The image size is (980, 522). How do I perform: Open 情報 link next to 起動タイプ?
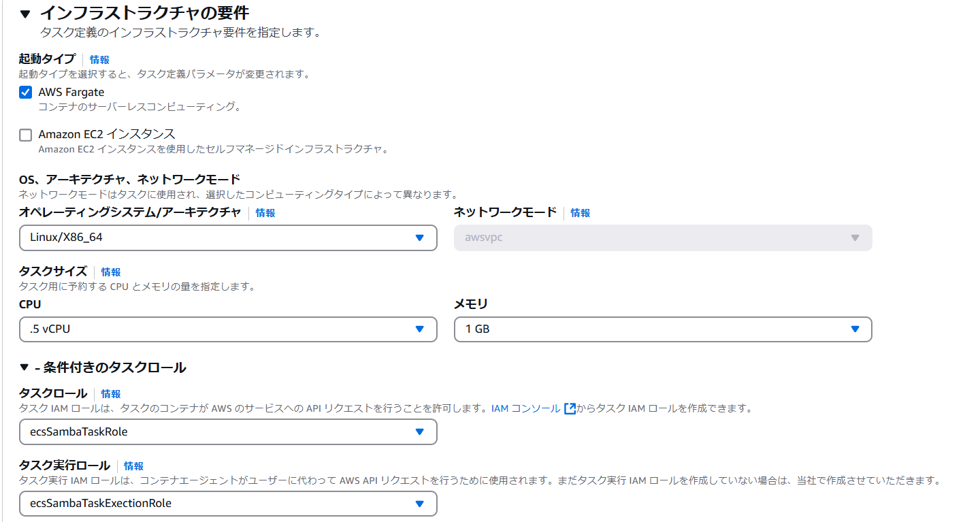(x=99, y=60)
